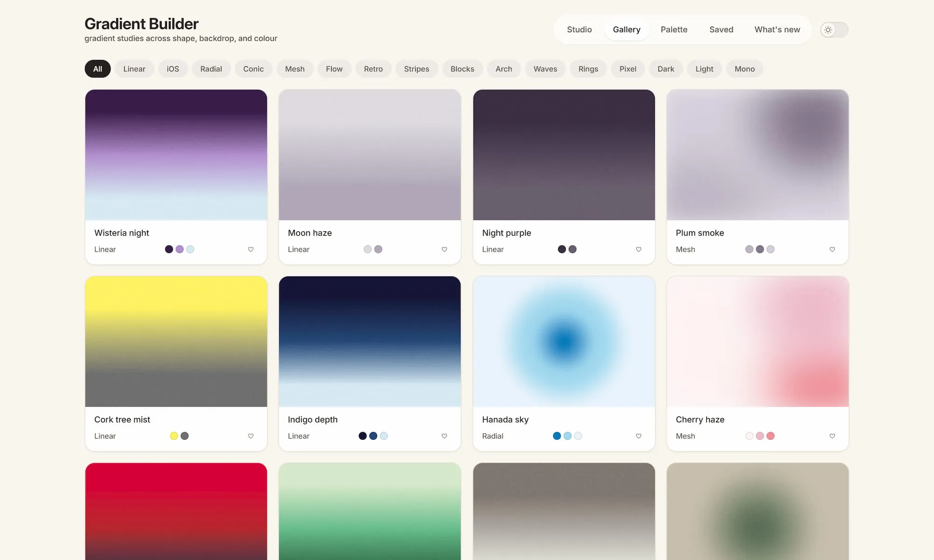
Task: Pick the pale blue swatch of Wisteria night
Action: pos(190,249)
